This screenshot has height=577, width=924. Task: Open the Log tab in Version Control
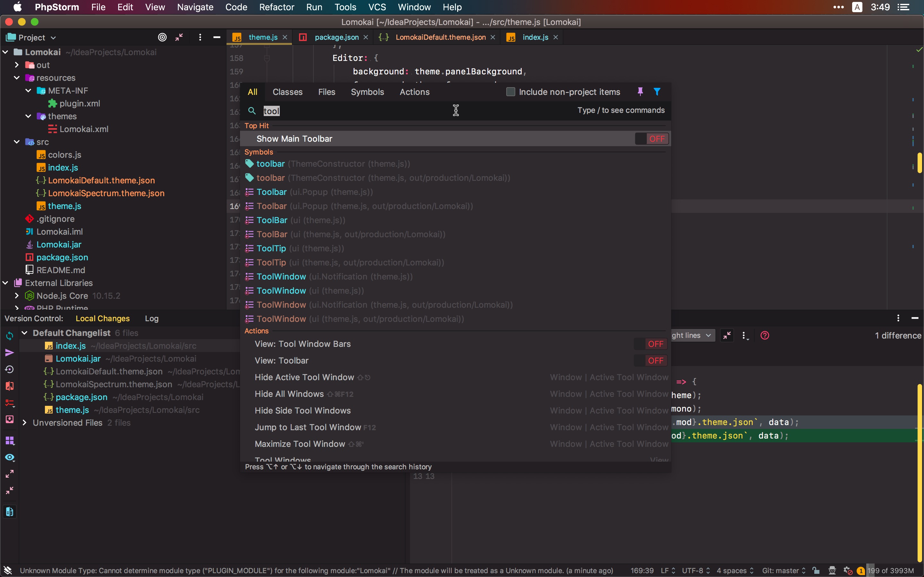[151, 318]
